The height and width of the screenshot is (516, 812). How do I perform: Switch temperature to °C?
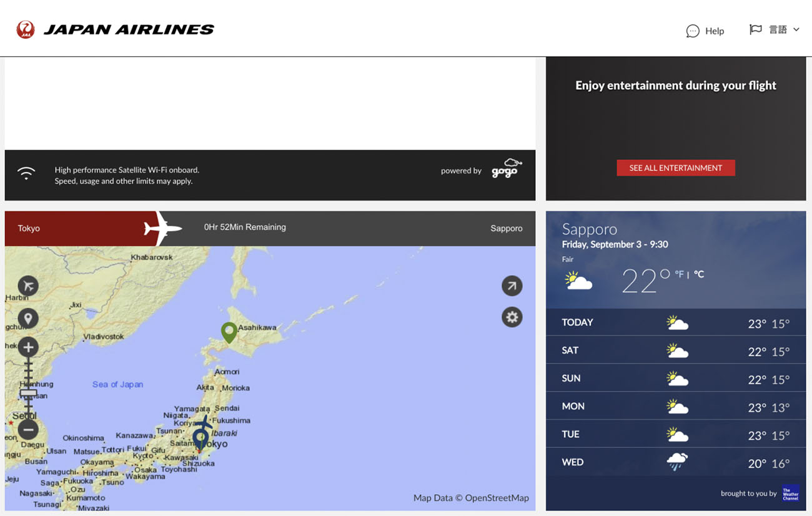point(699,274)
